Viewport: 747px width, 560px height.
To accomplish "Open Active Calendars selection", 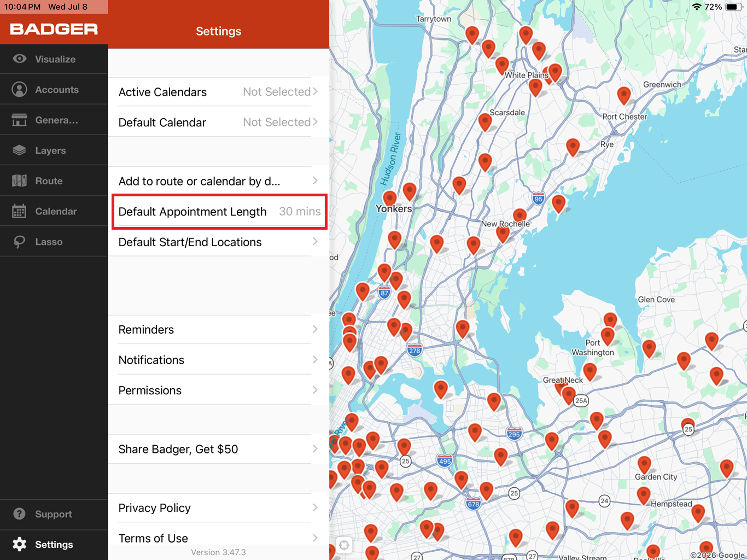I will tap(219, 92).
